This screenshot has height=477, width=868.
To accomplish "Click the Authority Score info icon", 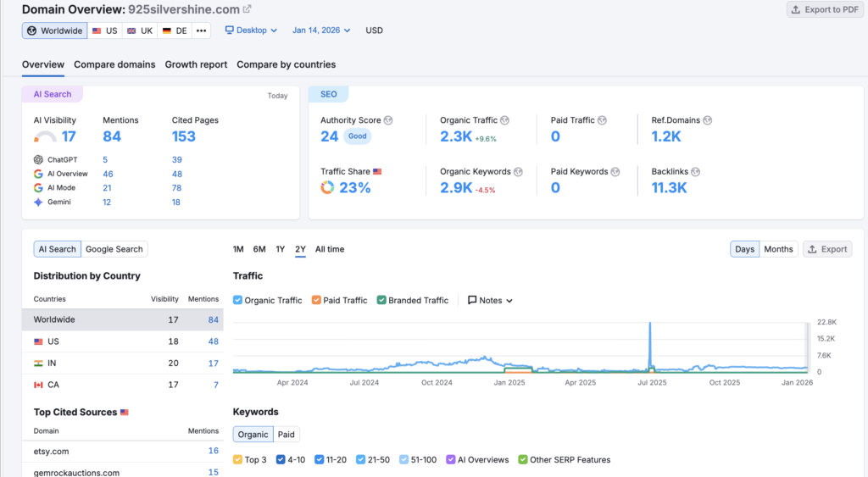I will [388, 120].
